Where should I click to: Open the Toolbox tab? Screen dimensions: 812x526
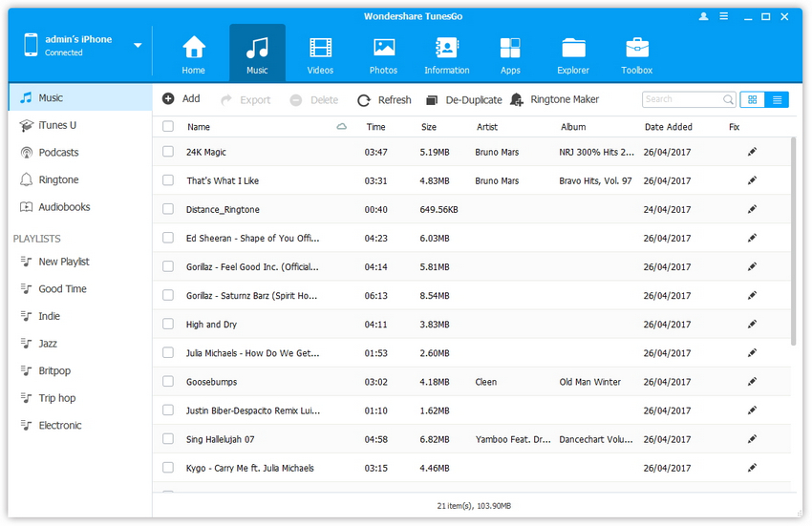(x=637, y=54)
